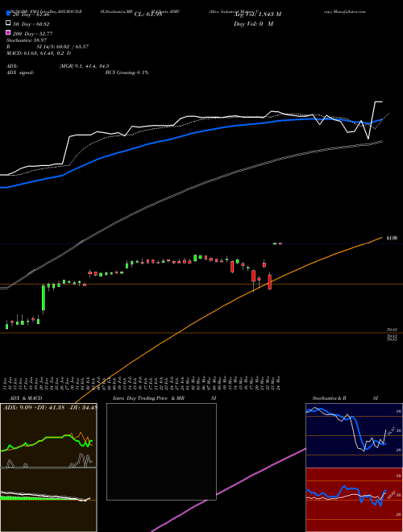Select the '50 Day = 60.82' label
The height and width of the screenshot is (532, 403).
coord(31,24)
